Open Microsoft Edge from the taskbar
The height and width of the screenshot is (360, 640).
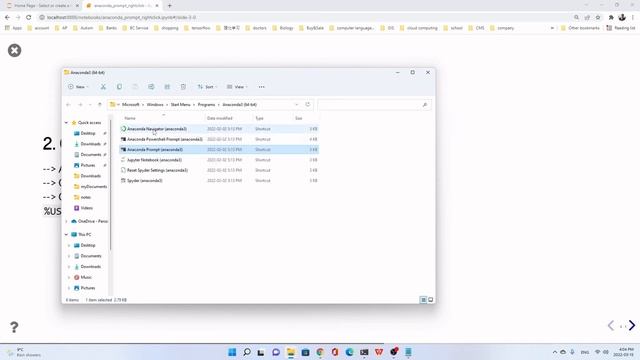coord(349,352)
